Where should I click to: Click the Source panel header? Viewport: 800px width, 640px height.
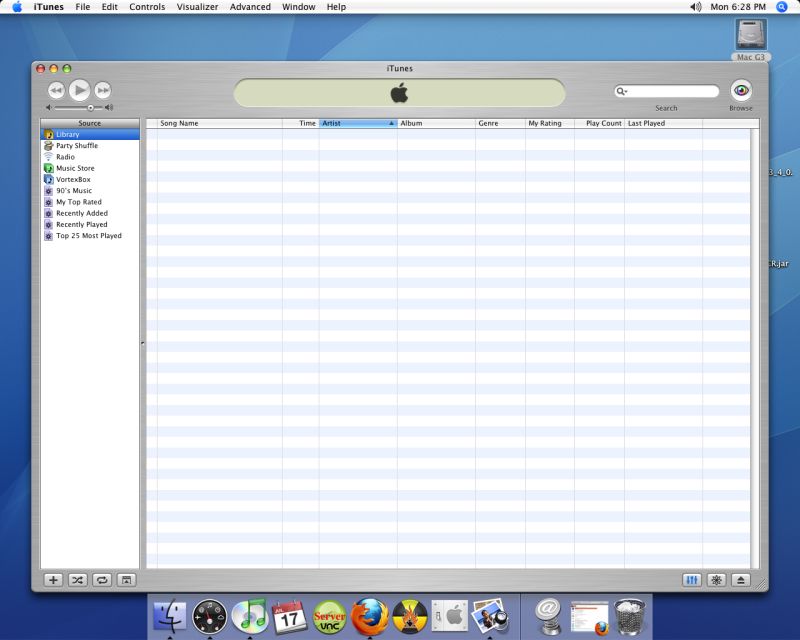point(90,123)
